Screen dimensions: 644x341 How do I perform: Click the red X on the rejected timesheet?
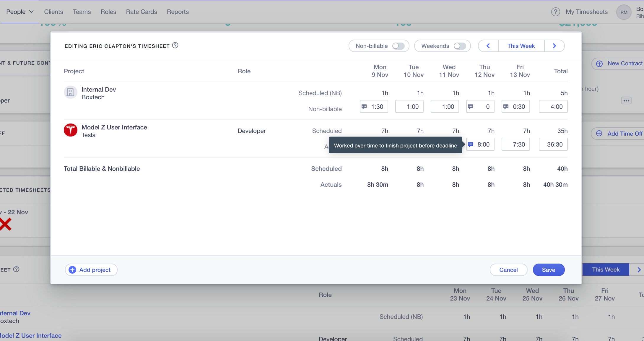(x=5, y=224)
